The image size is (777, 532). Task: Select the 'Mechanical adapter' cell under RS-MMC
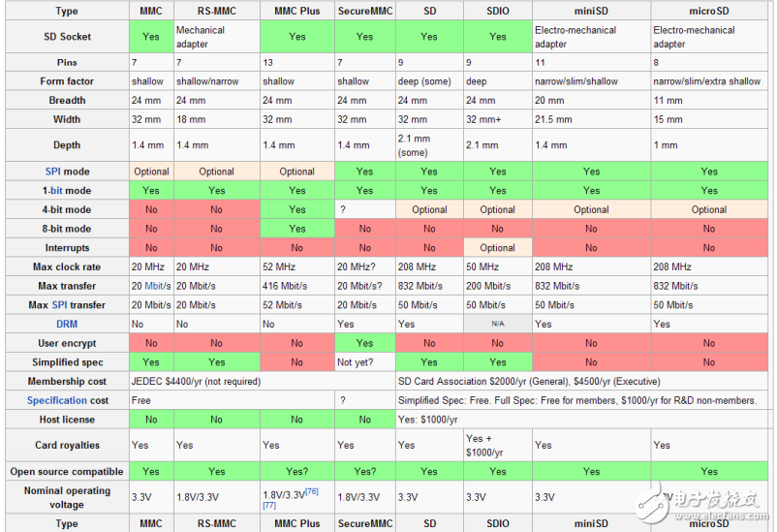216,37
